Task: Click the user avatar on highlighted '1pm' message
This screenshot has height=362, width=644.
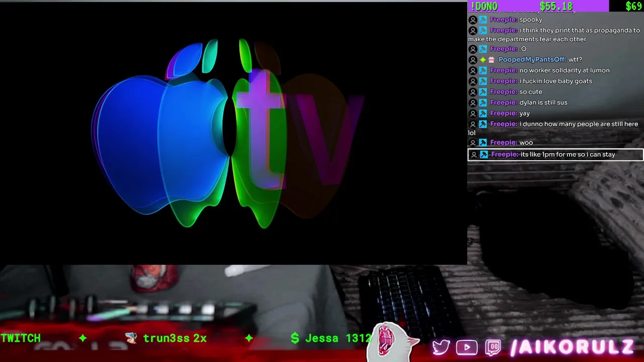Action: tap(474, 155)
